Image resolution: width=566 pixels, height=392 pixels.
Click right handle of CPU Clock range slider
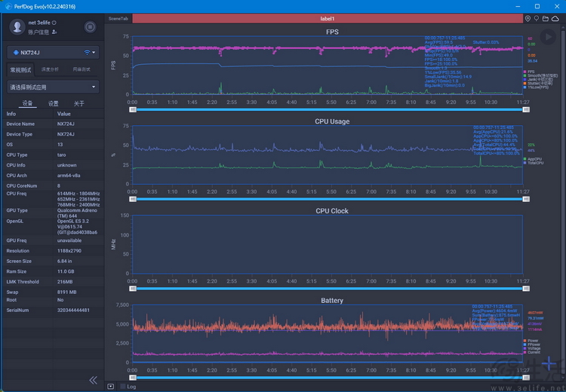(526, 289)
